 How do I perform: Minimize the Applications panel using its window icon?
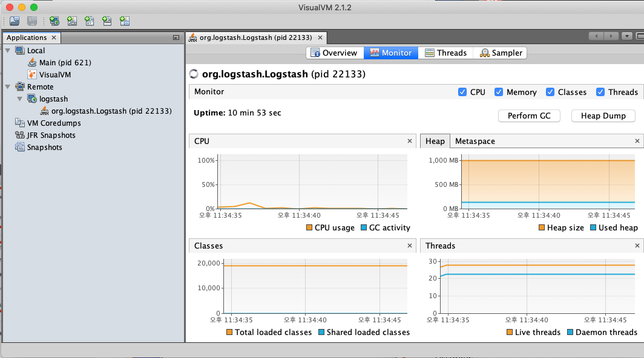point(176,37)
